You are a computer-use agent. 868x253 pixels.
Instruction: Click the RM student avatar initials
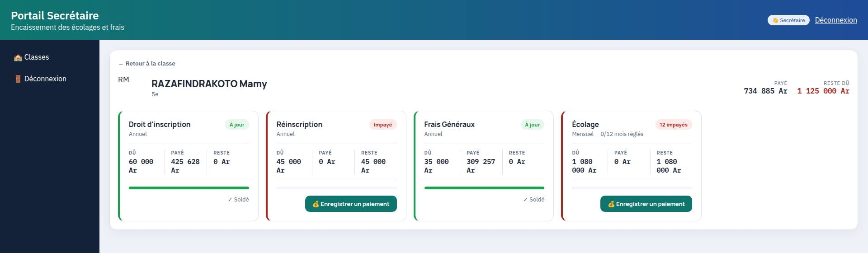click(x=123, y=80)
